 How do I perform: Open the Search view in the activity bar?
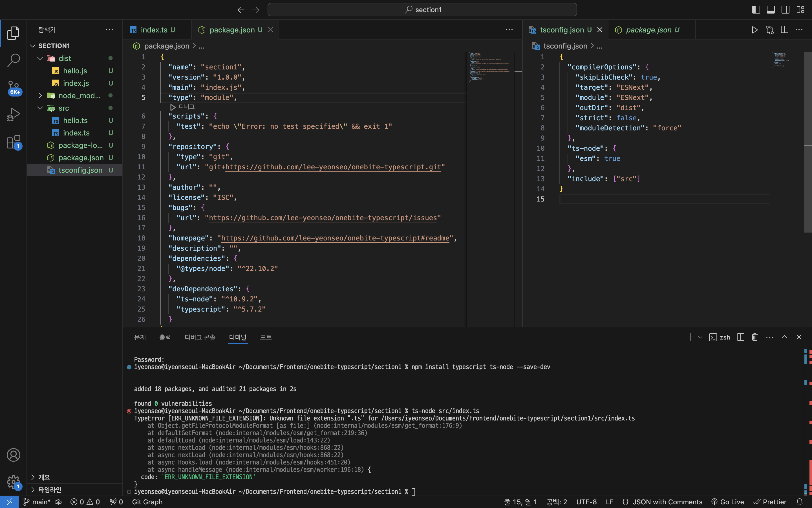coord(14,60)
